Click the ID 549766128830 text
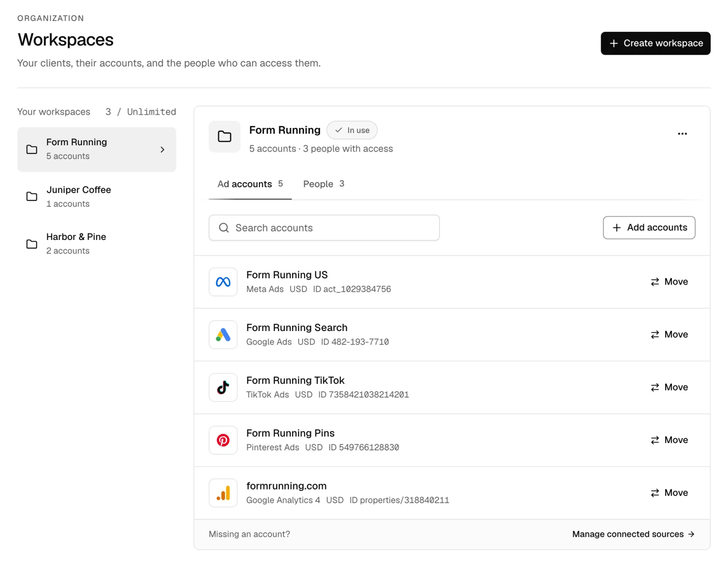The height and width of the screenshot is (571, 728). click(364, 448)
